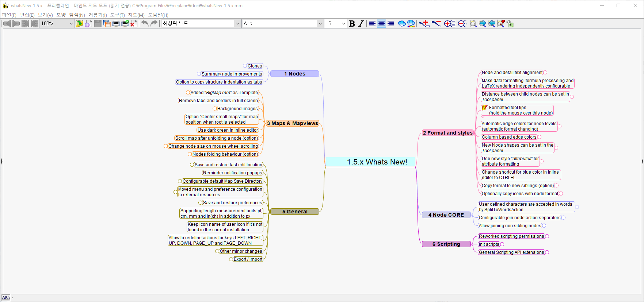Change the cloud color

[x=411, y=23]
